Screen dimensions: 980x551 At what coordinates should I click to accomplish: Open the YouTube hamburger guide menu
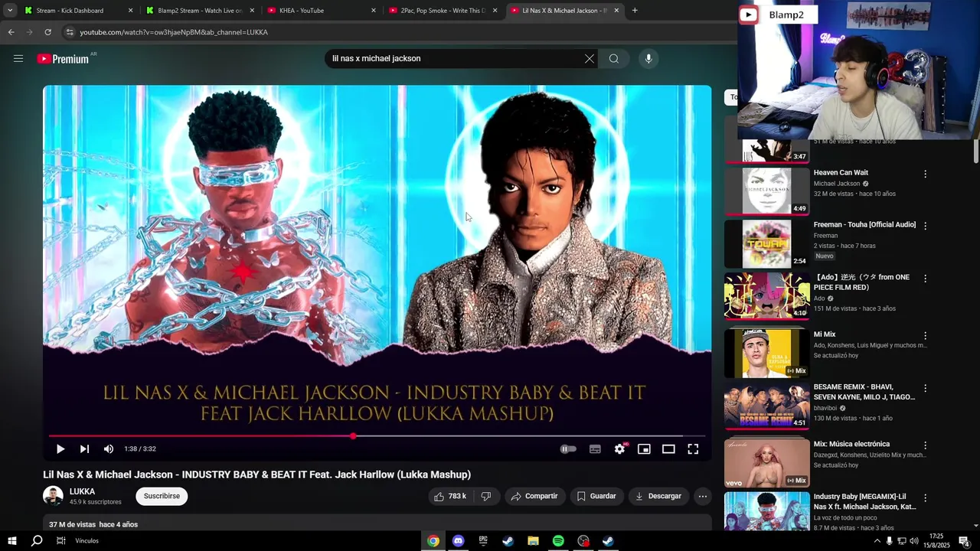[18, 58]
